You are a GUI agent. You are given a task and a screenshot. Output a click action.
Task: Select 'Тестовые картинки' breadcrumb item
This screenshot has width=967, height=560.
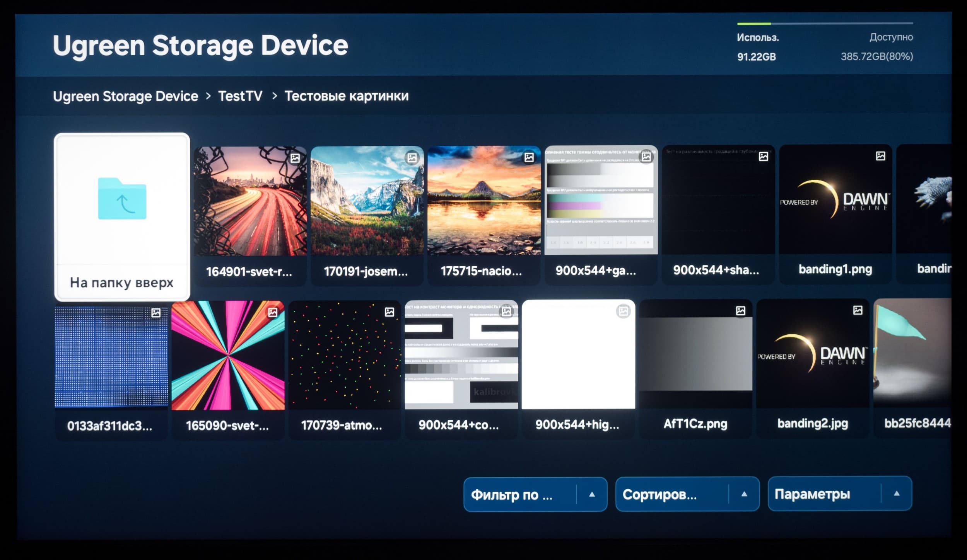click(347, 96)
